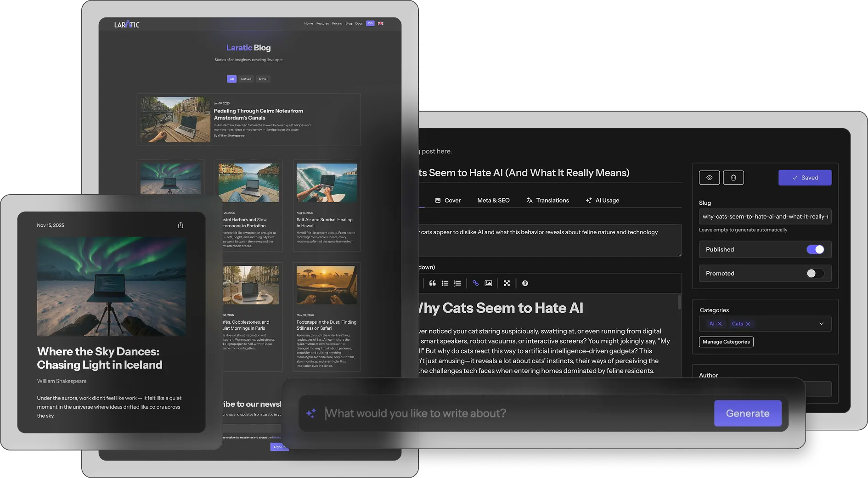Image resolution: width=868 pixels, height=478 pixels.
Task: Switch to the Cover tab
Action: click(x=448, y=200)
